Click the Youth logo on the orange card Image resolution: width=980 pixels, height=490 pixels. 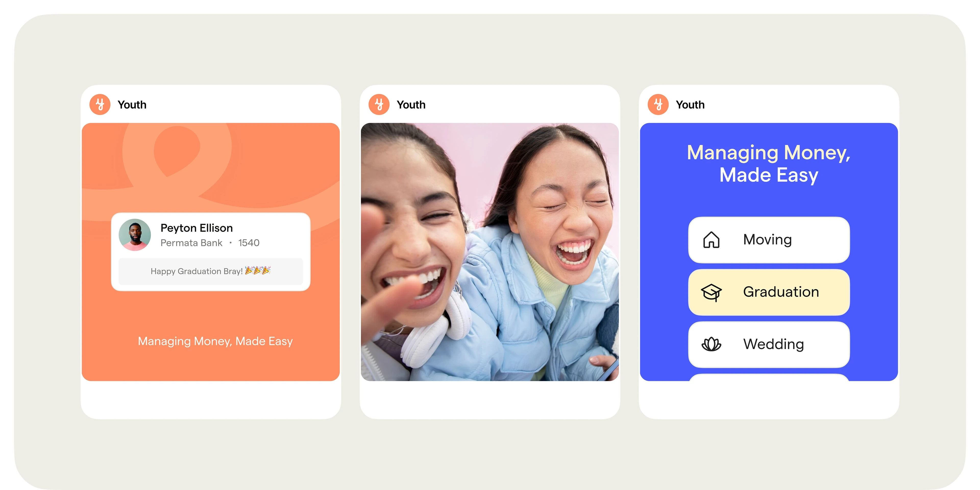tap(100, 104)
